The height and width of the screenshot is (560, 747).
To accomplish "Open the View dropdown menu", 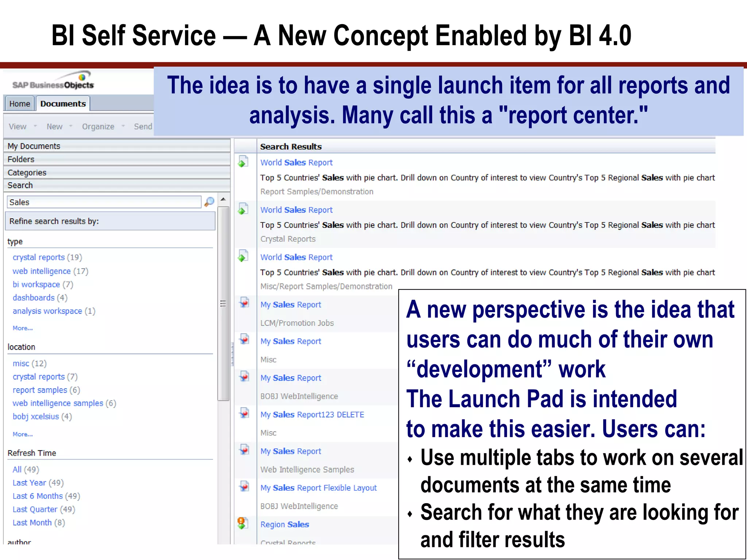I will pos(23,127).
